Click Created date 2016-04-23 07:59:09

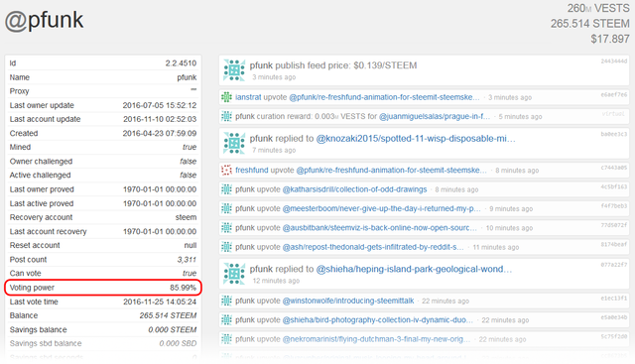click(160, 133)
